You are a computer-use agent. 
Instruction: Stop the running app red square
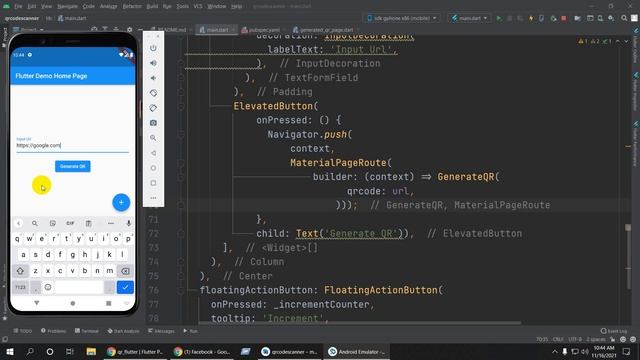[564, 18]
